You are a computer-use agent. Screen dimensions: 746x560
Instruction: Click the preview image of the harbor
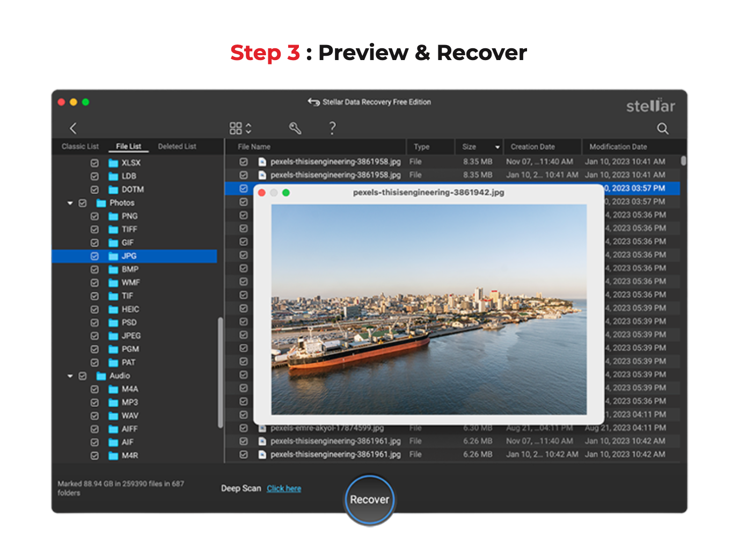(x=429, y=310)
